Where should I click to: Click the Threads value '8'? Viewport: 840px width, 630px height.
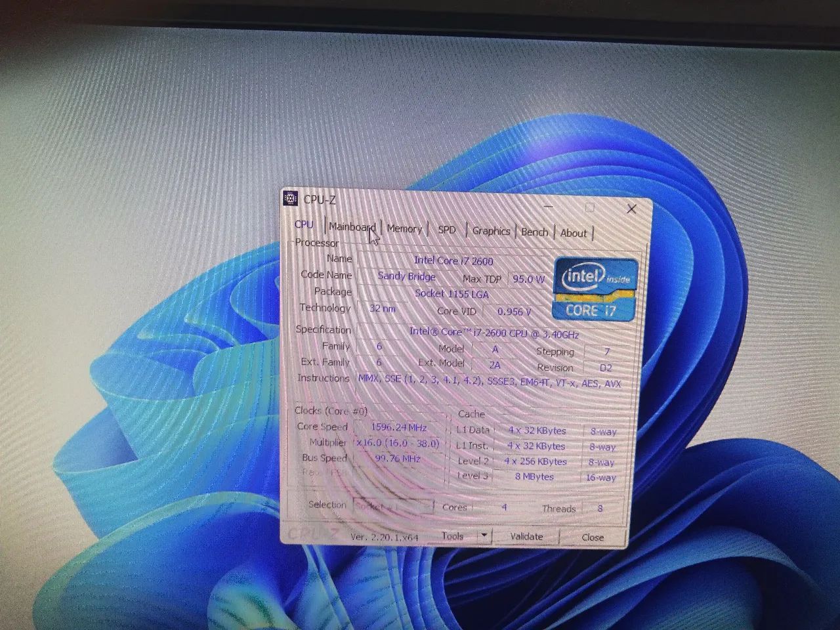point(600,509)
